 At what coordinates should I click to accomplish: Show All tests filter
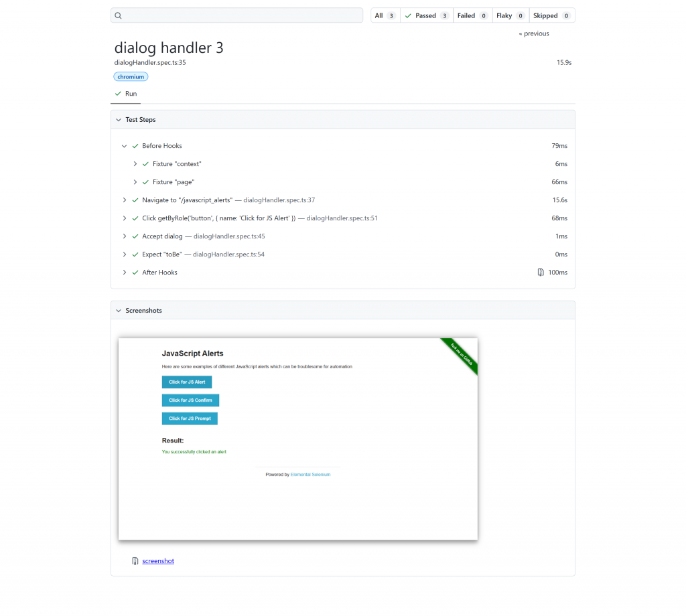pyautogui.click(x=385, y=16)
